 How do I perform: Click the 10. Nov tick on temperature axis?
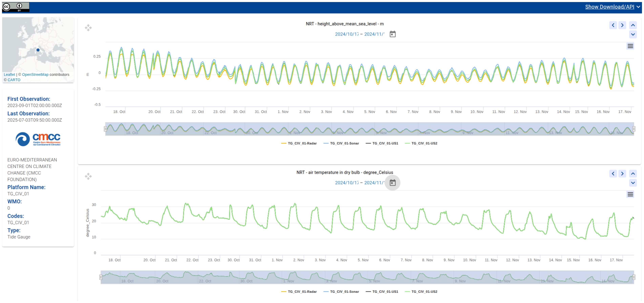pyautogui.click(x=469, y=260)
